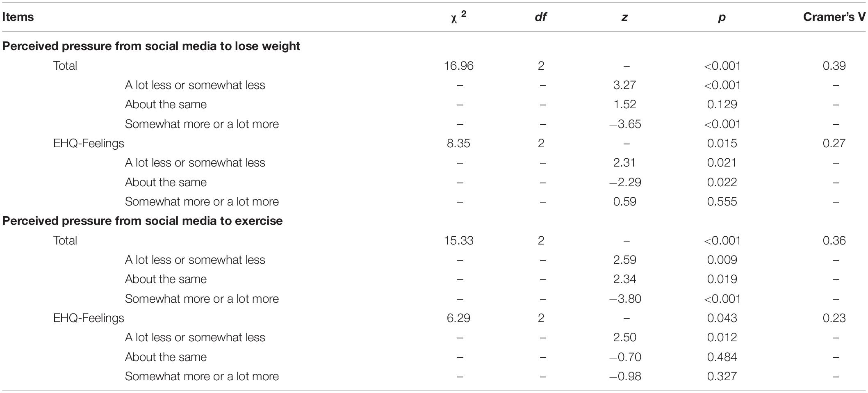
Task: Select the p value 0.129
Action: (722, 104)
